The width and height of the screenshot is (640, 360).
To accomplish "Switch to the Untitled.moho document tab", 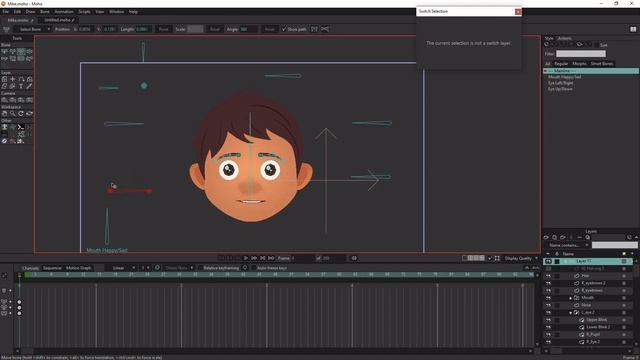I will pyautogui.click(x=58, y=20).
